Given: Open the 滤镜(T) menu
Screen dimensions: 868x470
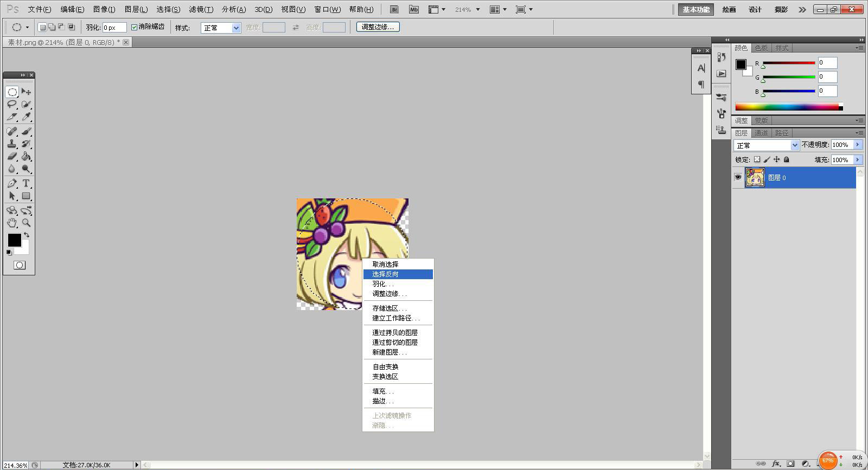Looking at the screenshot, I should pyautogui.click(x=201, y=9).
